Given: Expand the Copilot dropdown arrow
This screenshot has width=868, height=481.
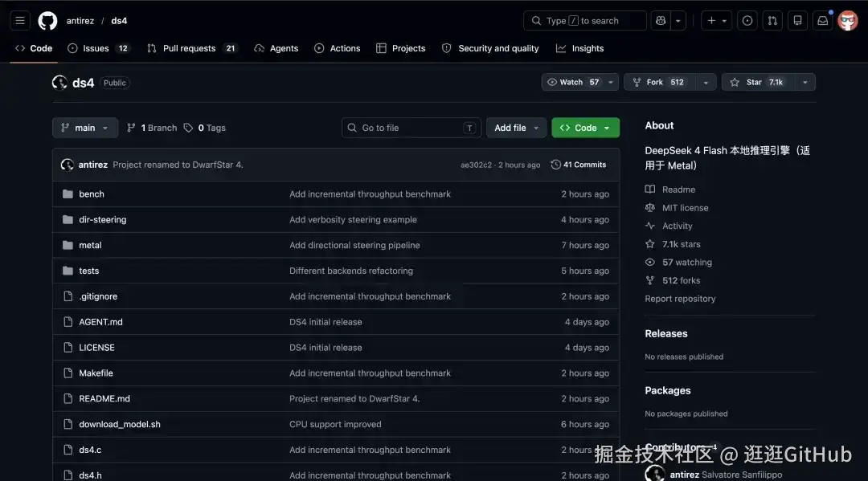Looking at the screenshot, I should [x=678, y=20].
